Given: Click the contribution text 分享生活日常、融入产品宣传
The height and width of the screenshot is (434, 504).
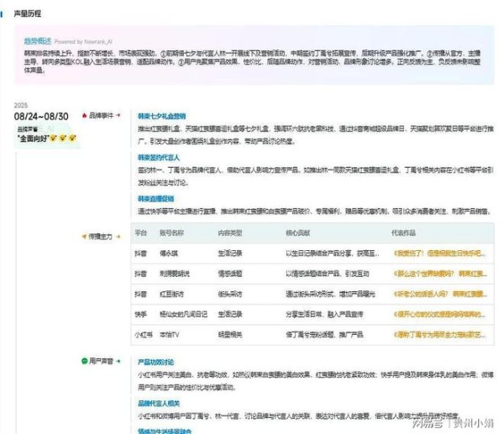Looking at the screenshot, I should tap(324, 314).
